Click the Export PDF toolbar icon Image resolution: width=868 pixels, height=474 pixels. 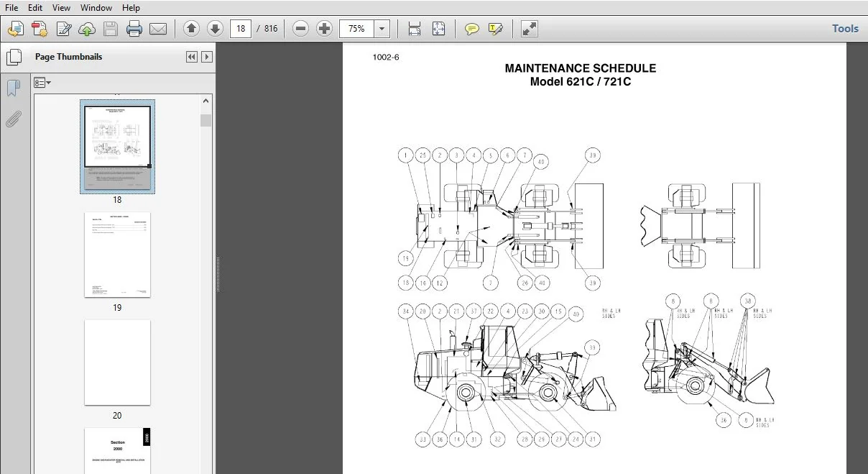click(40, 29)
